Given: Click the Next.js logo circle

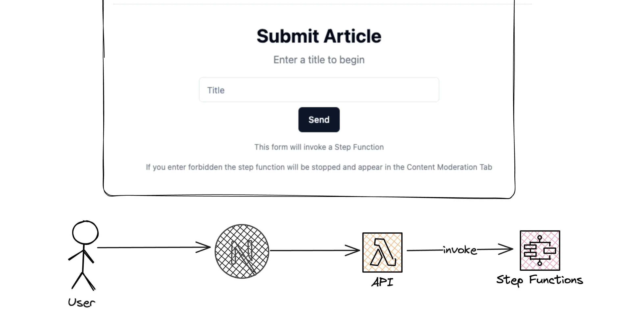Looking at the screenshot, I should [x=242, y=251].
